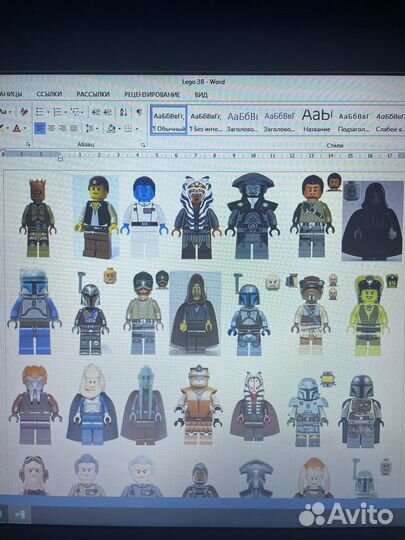Select the small yellow head image beside the jetpack Mandalorian
The height and width of the screenshot is (540, 405).
[110, 276]
